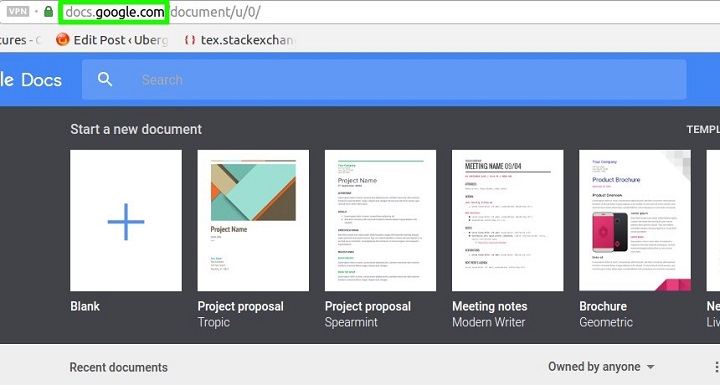Image resolution: width=720 pixels, height=385 pixels.
Task: Click the Meeting notes label
Action: [489, 306]
